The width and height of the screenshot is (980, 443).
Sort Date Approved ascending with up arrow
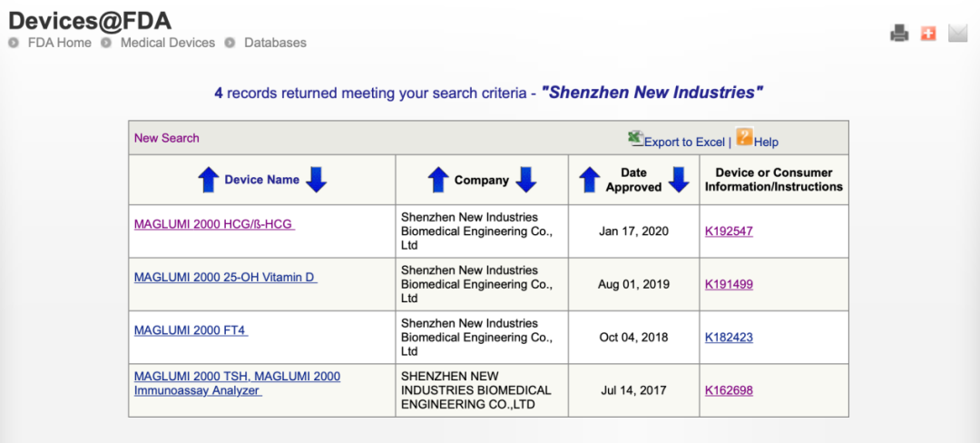(590, 180)
